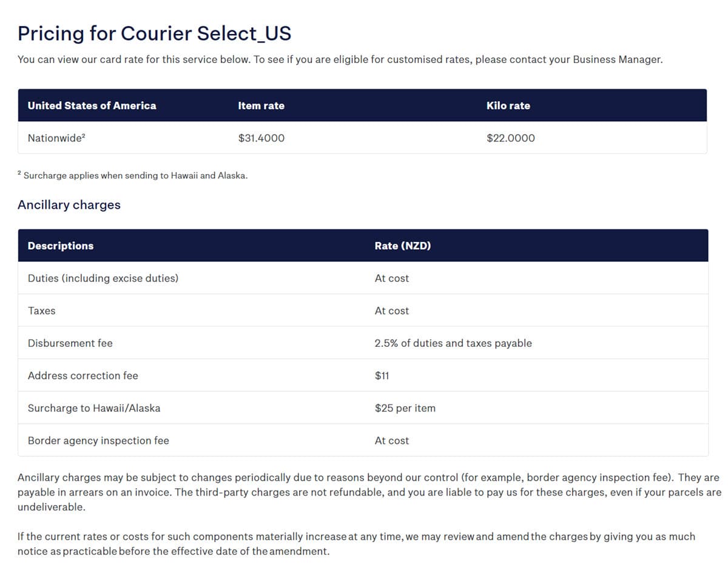Click '2.5% of duties and taxes payable'
This screenshot has height=573, width=728.
453,343
